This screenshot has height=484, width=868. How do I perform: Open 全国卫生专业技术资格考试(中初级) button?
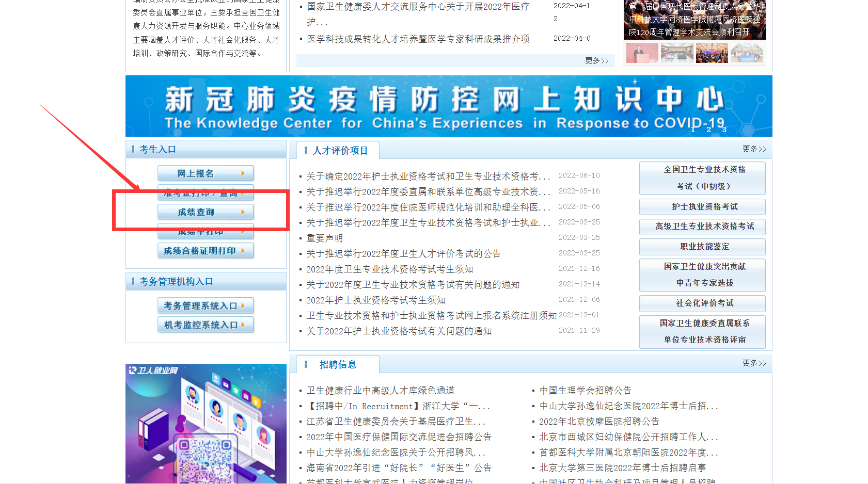point(702,178)
